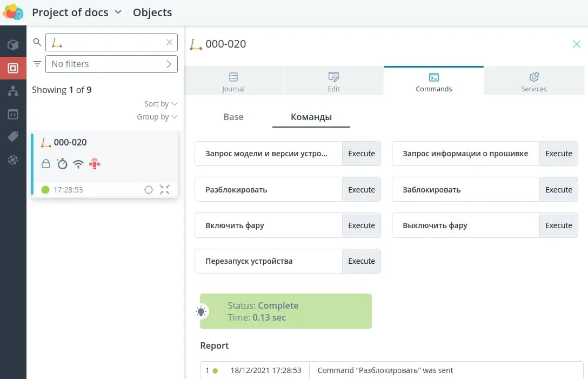This screenshot has height=379, width=588.
Task: Open the Group by dropdown
Action: (157, 117)
